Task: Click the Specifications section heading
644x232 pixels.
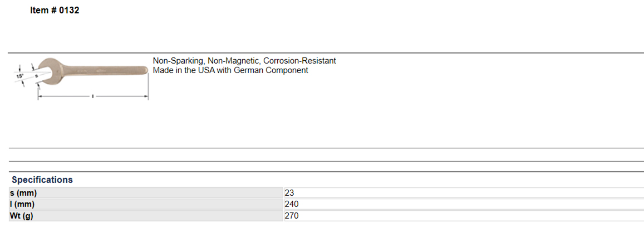Action: pyautogui.click(x=42, y=180)
